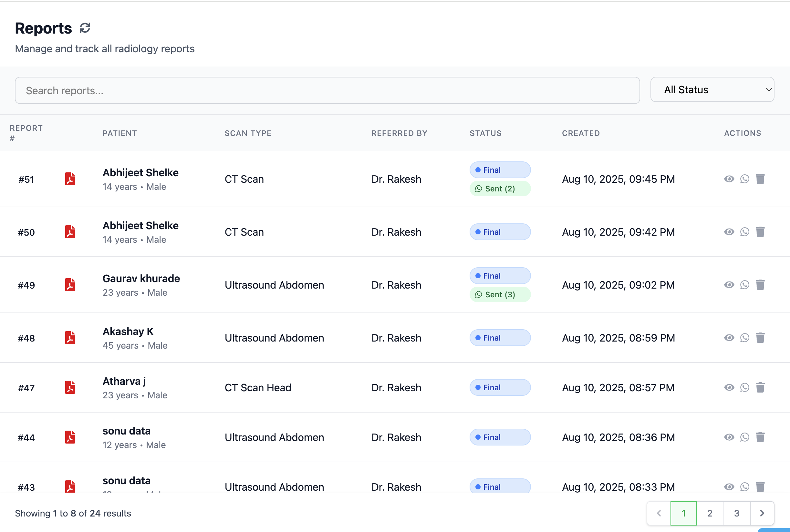Go to page 3 of results
790x532 pixels.
click(736, 513)
